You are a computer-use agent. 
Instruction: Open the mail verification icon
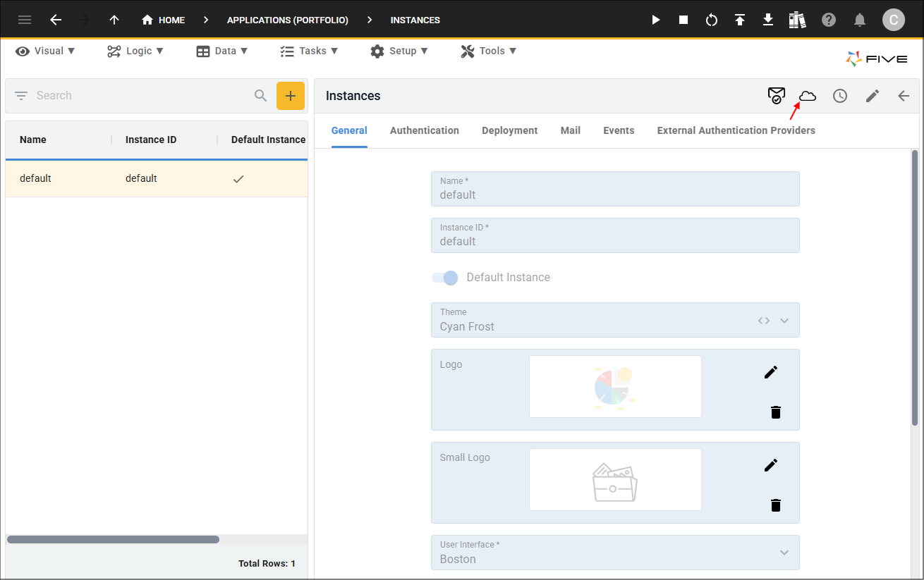[777, 95]
